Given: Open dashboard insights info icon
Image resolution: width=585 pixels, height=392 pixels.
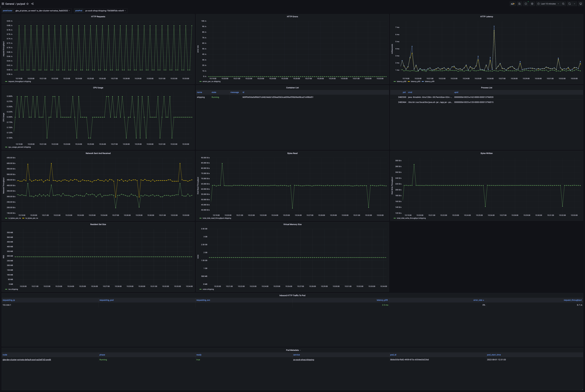Looking at the screenshot, I should point(526,4).
